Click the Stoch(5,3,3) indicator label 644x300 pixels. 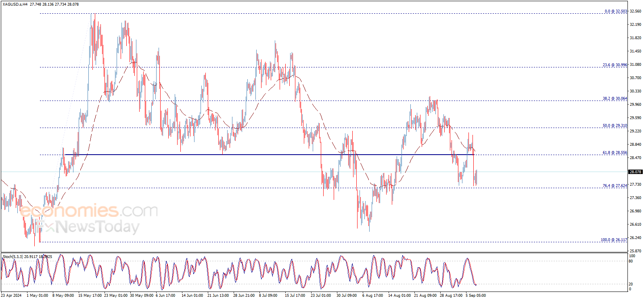pos(13,257)
